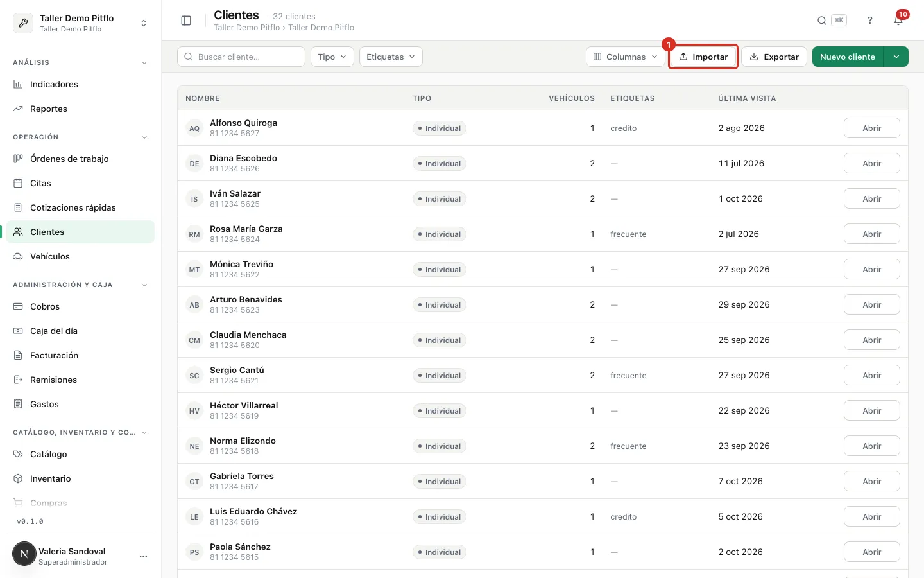The height and width of the screenshot is (578, 924).
Task: Open Gastos in the sidebar
Action: click(80, 404)
